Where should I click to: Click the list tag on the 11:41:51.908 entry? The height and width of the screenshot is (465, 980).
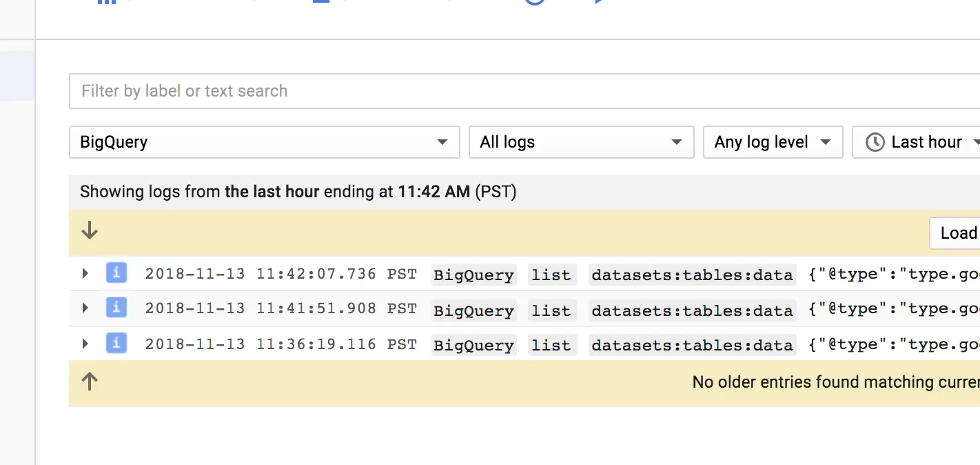click(x=551, y=310)
